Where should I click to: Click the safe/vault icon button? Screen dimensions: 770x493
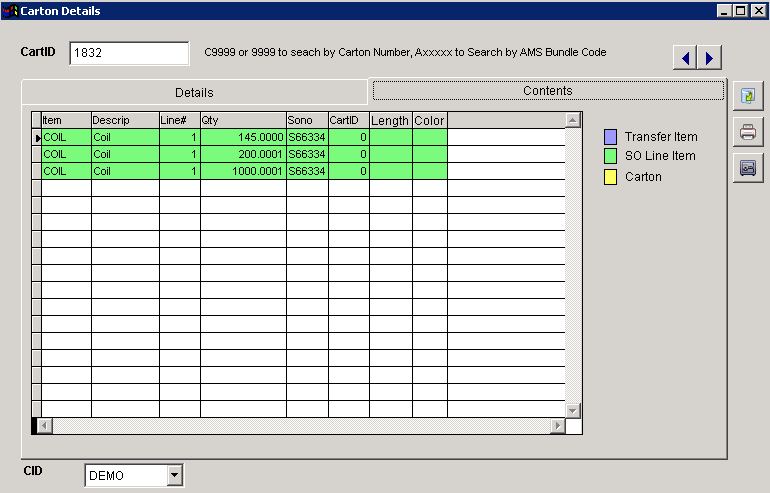click(x=746, y=168)
